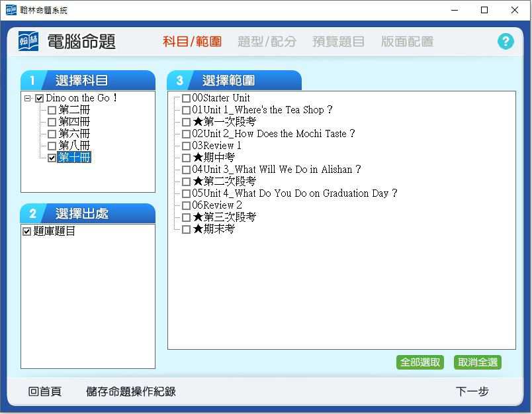The height and width of the screenshot is (414, 532).
Task: Open the 預覽題目 step tab
Action: click(x=338, y=42)
